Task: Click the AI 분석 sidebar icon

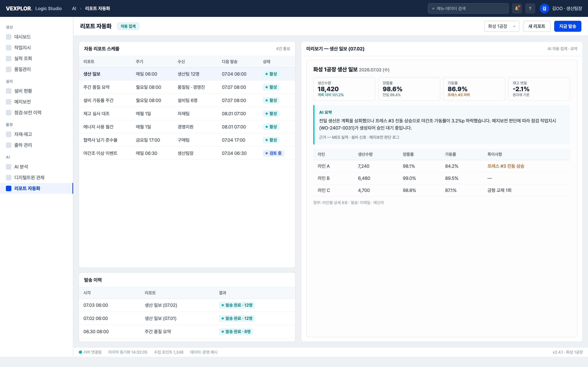Action: coord(8,167)
